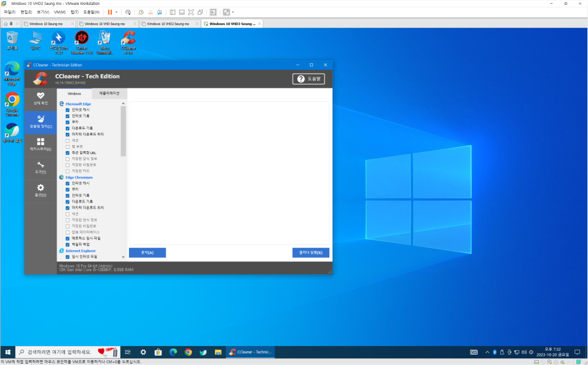The height and width of the screenshot is (365, 588).
Task: Open the dropdown arrow beside pause button
Action: click(116, 12)
